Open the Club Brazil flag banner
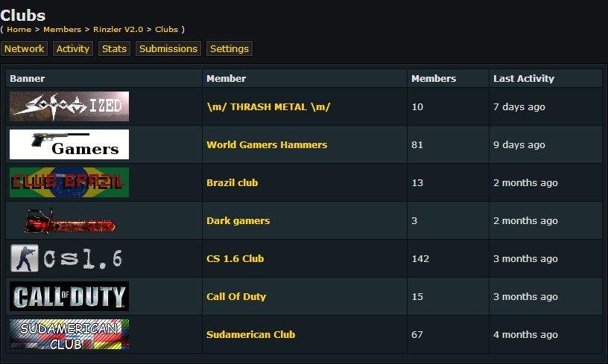Image resolution: width=608 pixels, height=364 pixels. [69, 182]
